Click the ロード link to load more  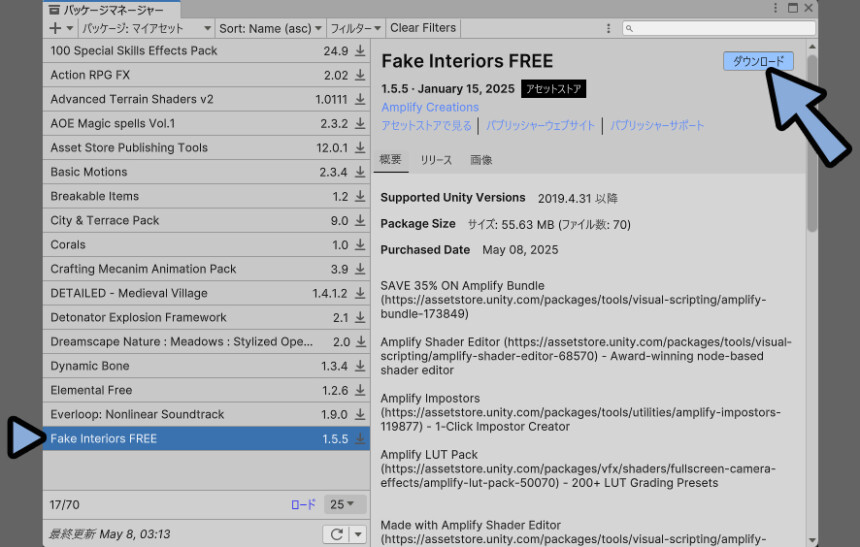[x=303, y=504]
